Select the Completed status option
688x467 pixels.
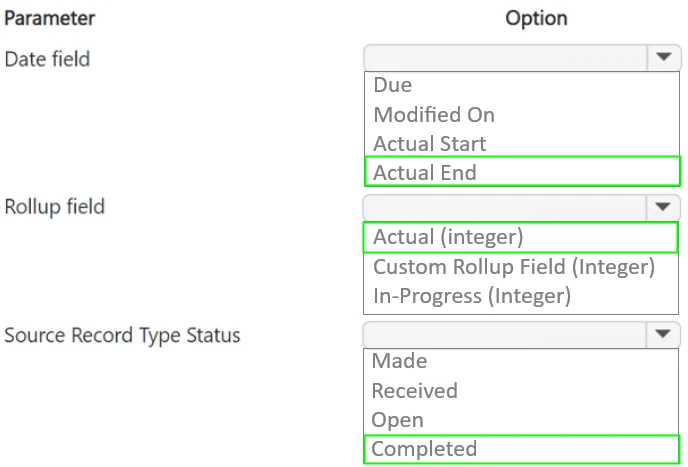pos(424,449)
